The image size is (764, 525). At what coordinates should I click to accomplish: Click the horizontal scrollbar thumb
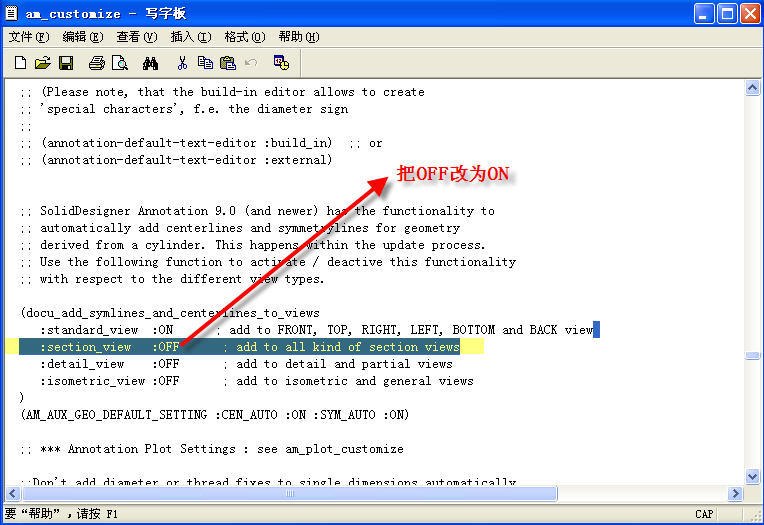point(290,494)
